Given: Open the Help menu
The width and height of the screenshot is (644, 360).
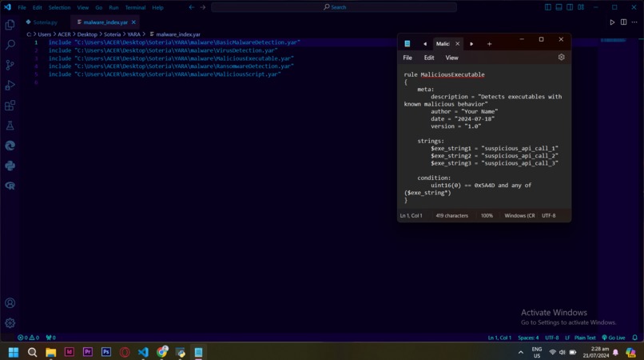Looking at the screenshot, I should [157, 7].
